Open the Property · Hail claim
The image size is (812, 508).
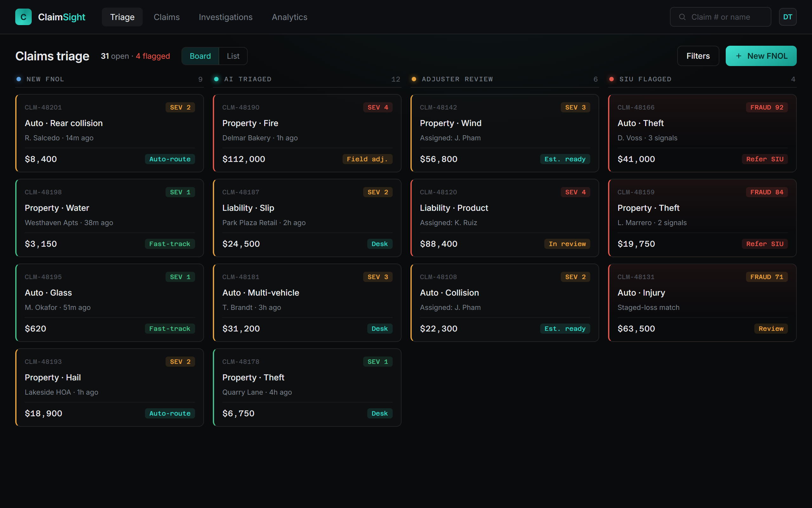[x=109, y=387]
